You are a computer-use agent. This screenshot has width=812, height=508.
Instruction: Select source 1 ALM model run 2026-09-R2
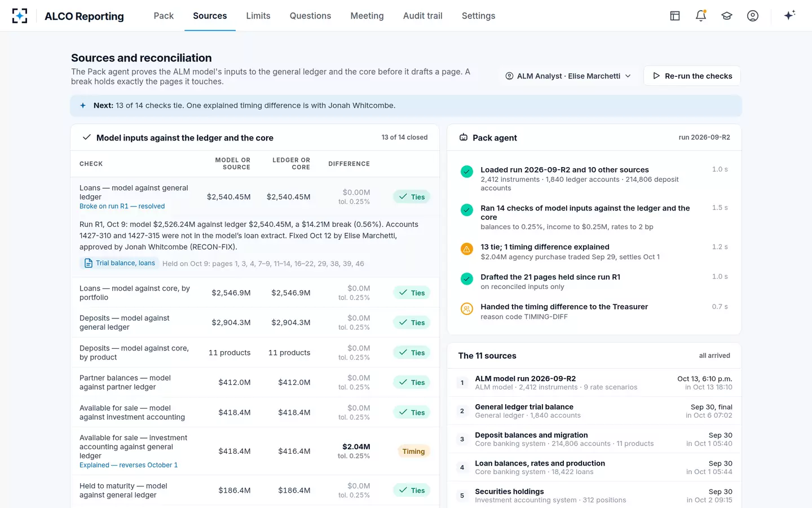point(594,383)
